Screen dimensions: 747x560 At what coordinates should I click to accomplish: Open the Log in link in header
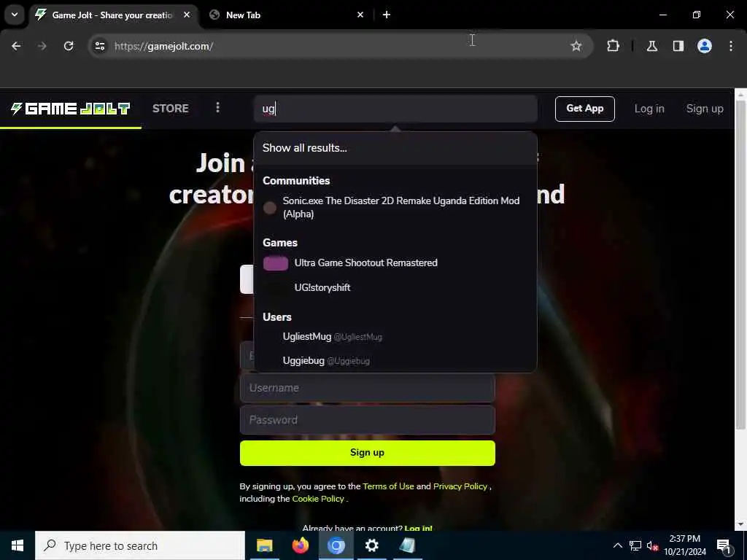pos(649,109)
